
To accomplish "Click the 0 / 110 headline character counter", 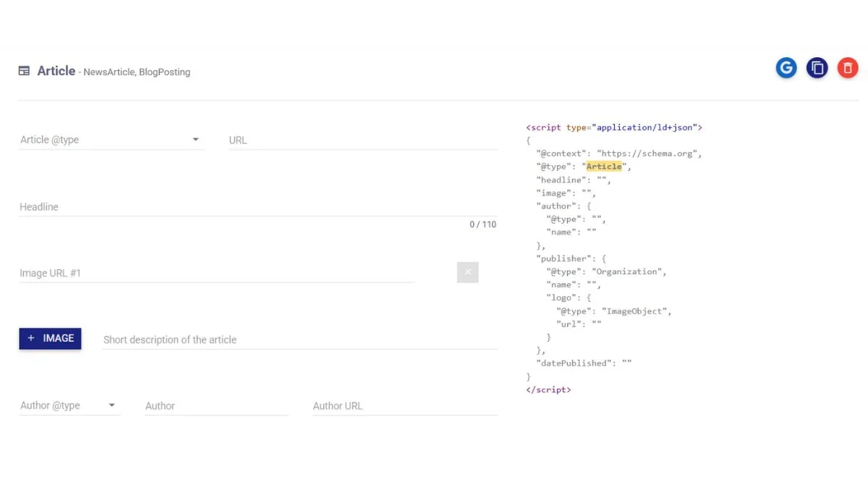I will [x=483, y=224].
